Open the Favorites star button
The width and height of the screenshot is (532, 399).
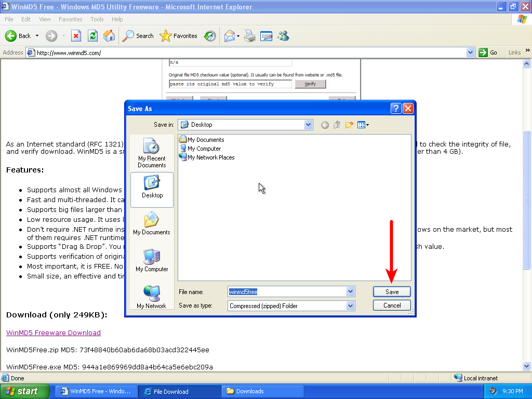coord(178,36)
